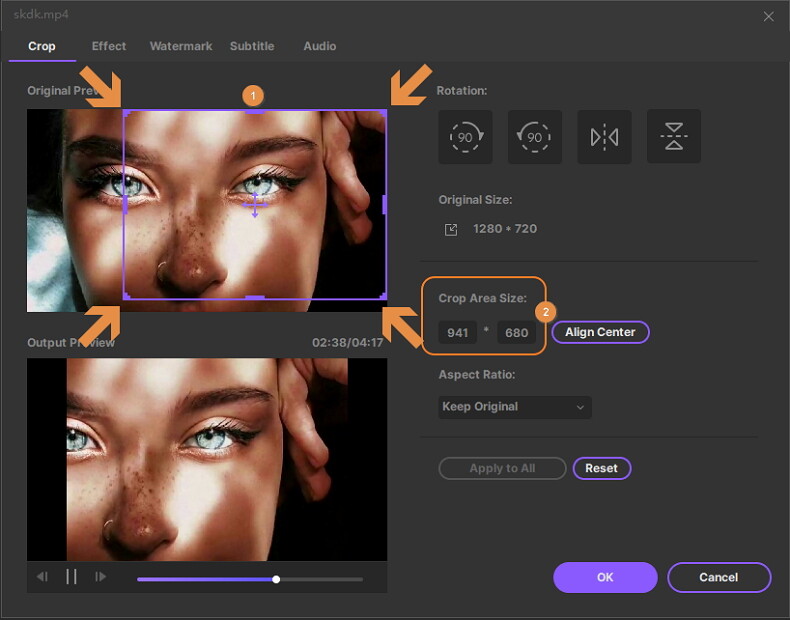
Task: Flip the video vertically
Action: click(674, 137)
